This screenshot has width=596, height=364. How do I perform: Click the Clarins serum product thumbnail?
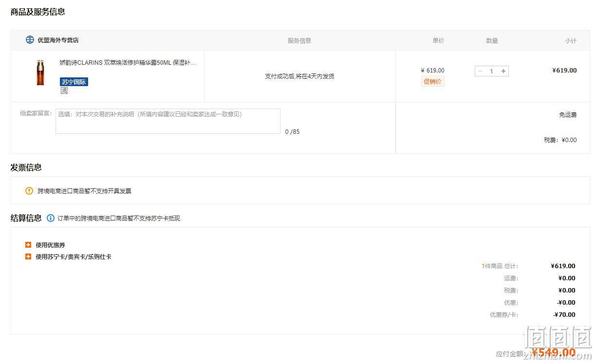tap(40, 73)
